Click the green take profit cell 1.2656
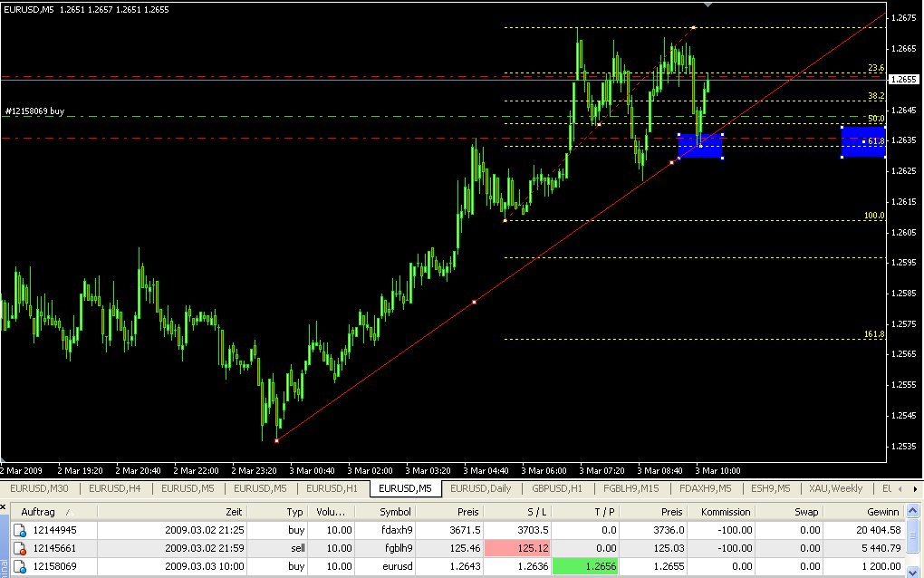This screenshot has height=578, width=924. coord(585,567)
